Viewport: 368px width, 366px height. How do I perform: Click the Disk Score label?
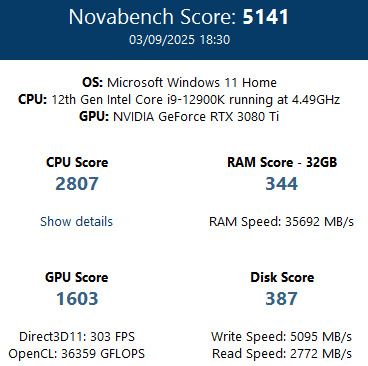(x=282, y=277)
